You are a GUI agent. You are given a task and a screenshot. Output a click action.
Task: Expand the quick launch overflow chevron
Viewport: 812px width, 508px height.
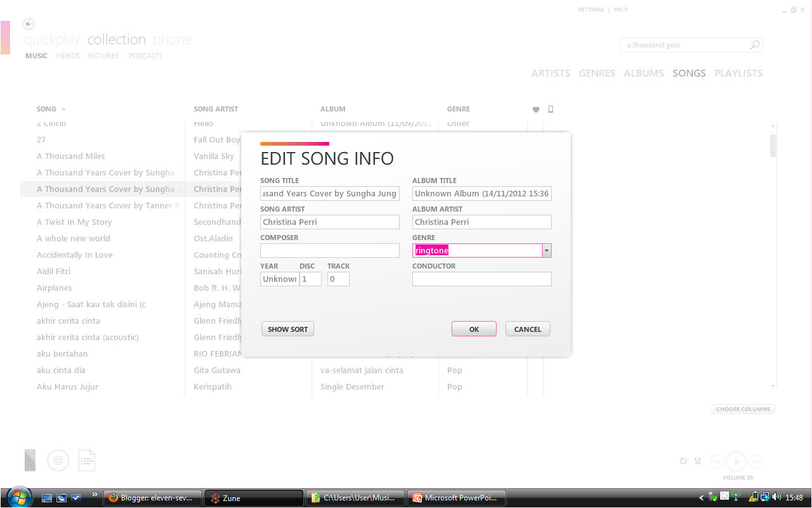[x=95, y=495]
